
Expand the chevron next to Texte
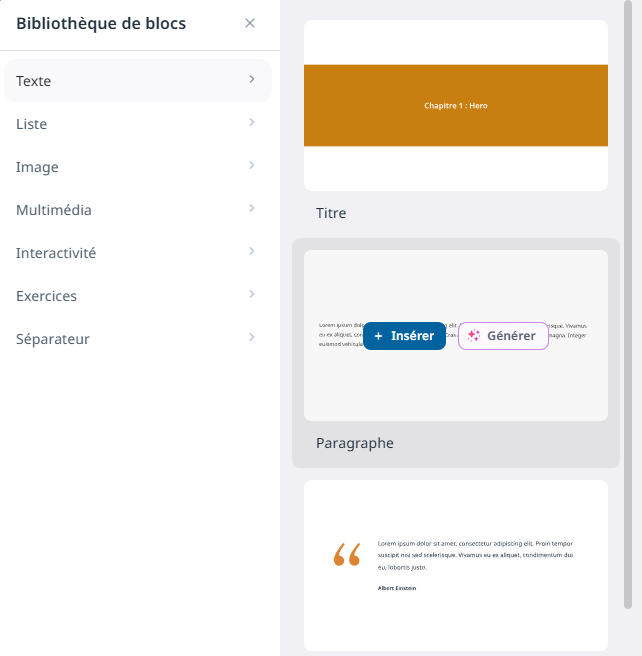[x=252, y=79]
